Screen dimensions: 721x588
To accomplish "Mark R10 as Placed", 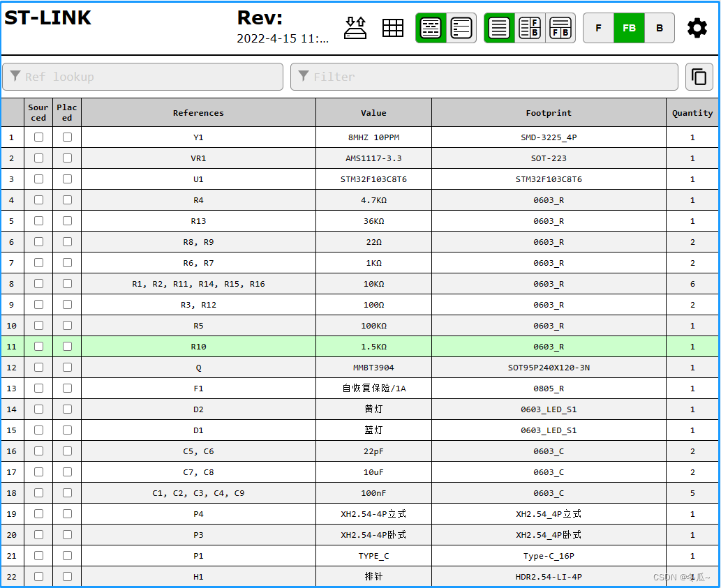I will coord(67,346).
